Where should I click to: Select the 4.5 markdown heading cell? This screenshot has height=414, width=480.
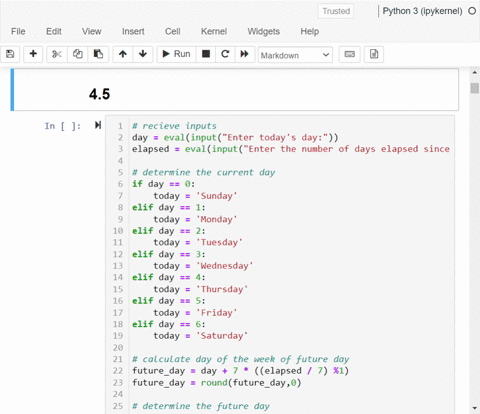click(235, 90)
